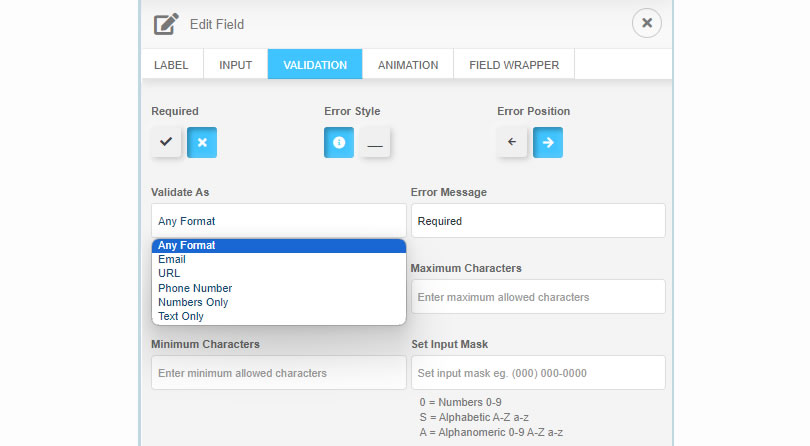Screen dimensions: 810x446
Task: Click the Error Message label
Action: pyautogui.click(x=449, y=192)
